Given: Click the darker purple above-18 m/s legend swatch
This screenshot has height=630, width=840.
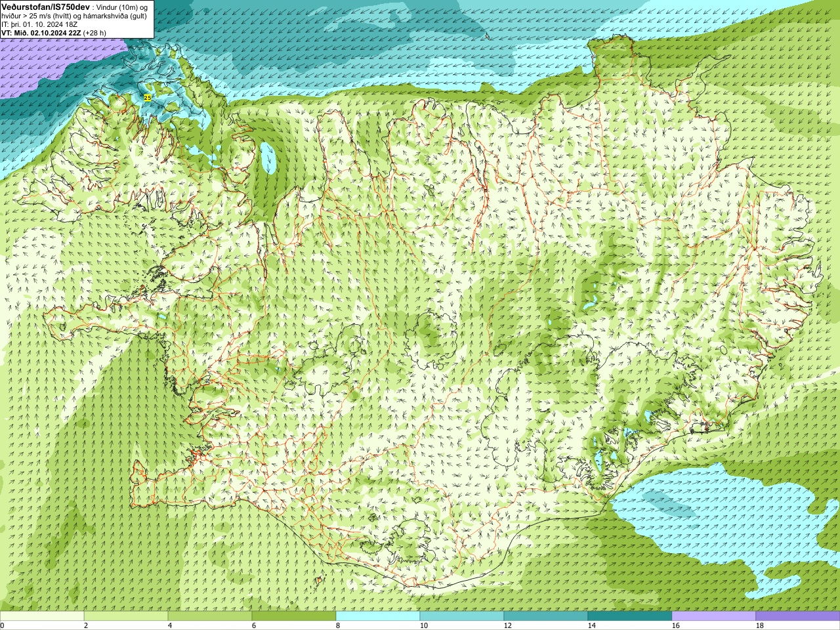Looking at the screenshot, I should (x=798, y=616).
